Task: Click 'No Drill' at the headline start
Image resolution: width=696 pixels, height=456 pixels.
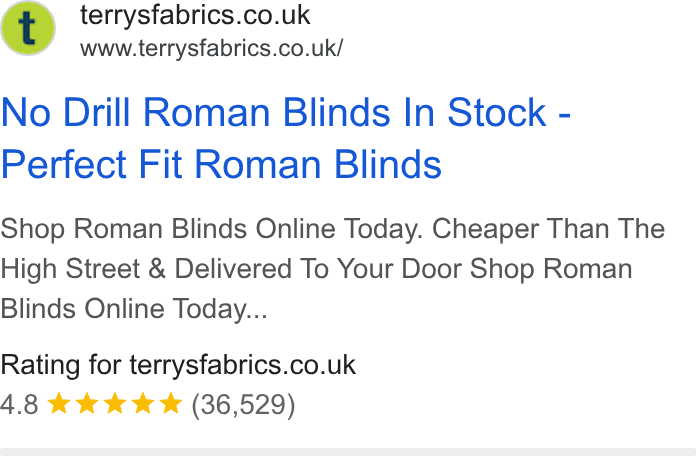Action: 66,112
